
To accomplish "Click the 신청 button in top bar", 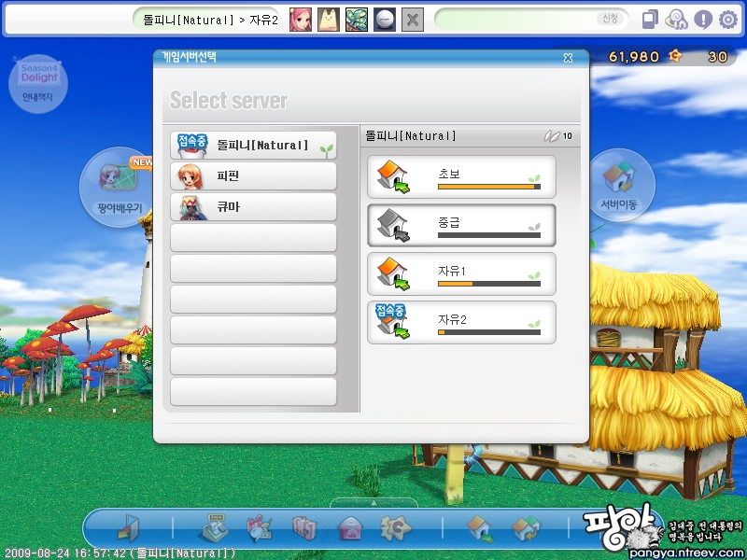I will pos(611,19).
